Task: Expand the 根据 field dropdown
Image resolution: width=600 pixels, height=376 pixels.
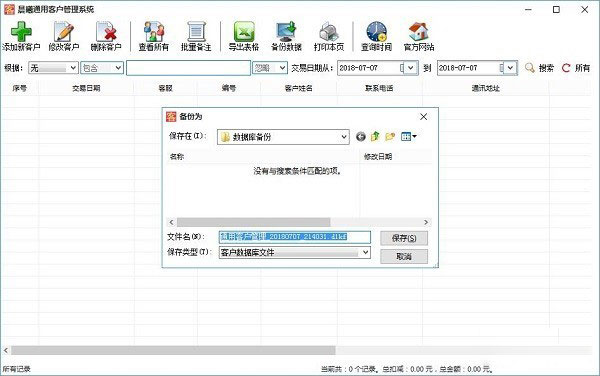Action: 73,68
